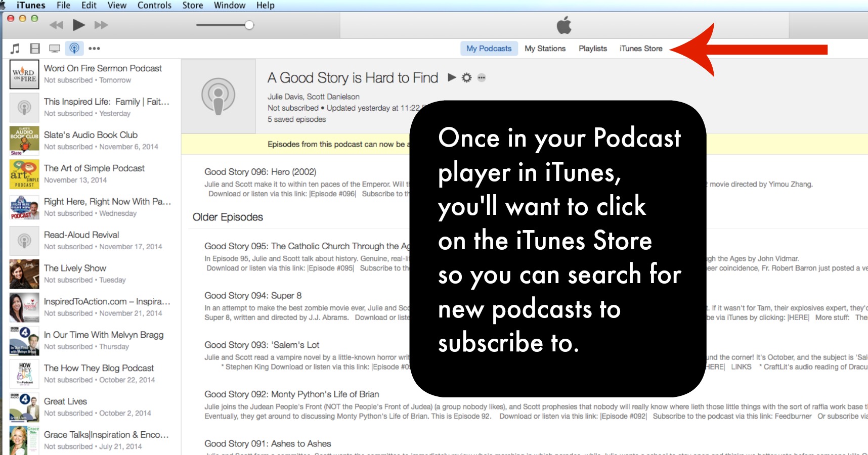Select episode Good Story 094: Super 8
The image size is (868, 455).
coord(253,296)
